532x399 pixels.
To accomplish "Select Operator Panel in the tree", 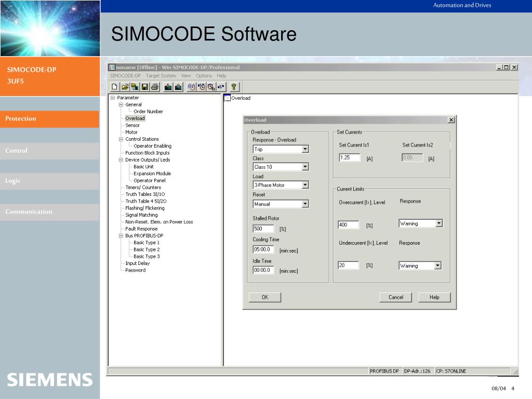I will (149, 180).
